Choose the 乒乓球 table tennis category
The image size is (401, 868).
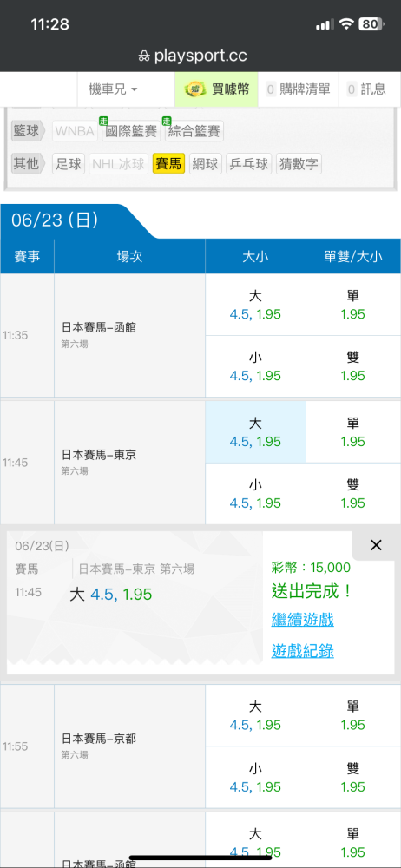[249, 164]
